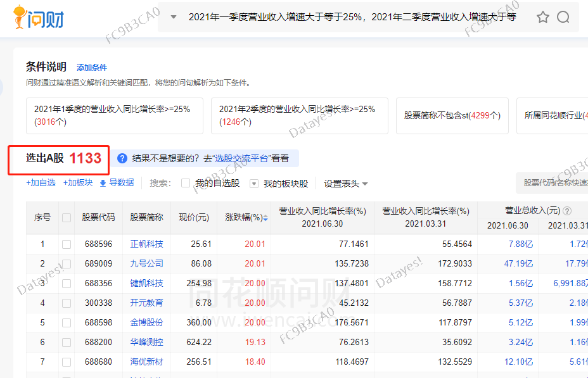Select the checkbox for 正帆科技 row
This screenshot has width=588, height=378.
[x=67, y=244]
